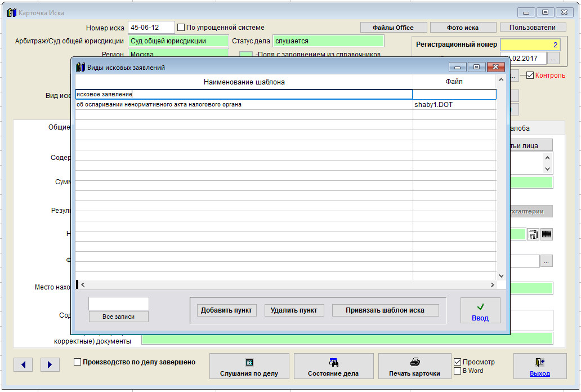The image size is (581, 392).
Task: Select the shaby1.DOT file cell
Action: (454, 105)
